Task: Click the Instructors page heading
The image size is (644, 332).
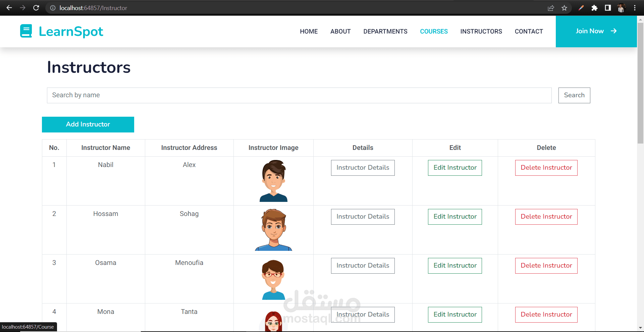Action: (89, 67)
